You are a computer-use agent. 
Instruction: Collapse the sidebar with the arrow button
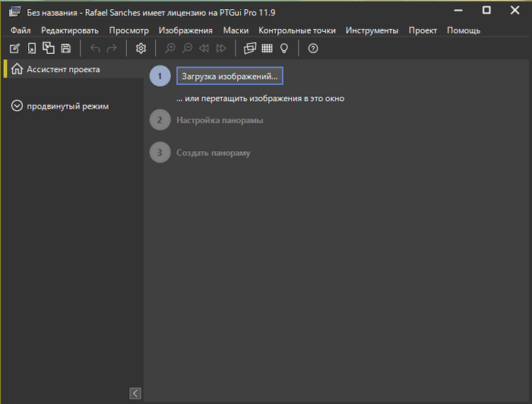click(x=135, y=393)
